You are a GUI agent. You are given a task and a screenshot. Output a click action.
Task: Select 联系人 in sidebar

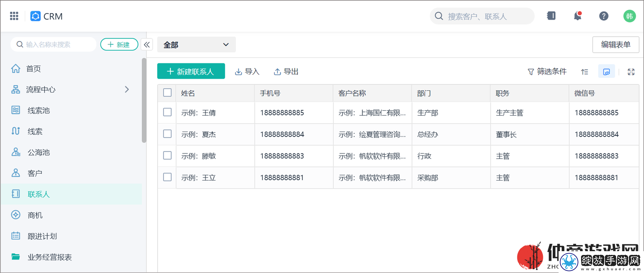[71, 194]
